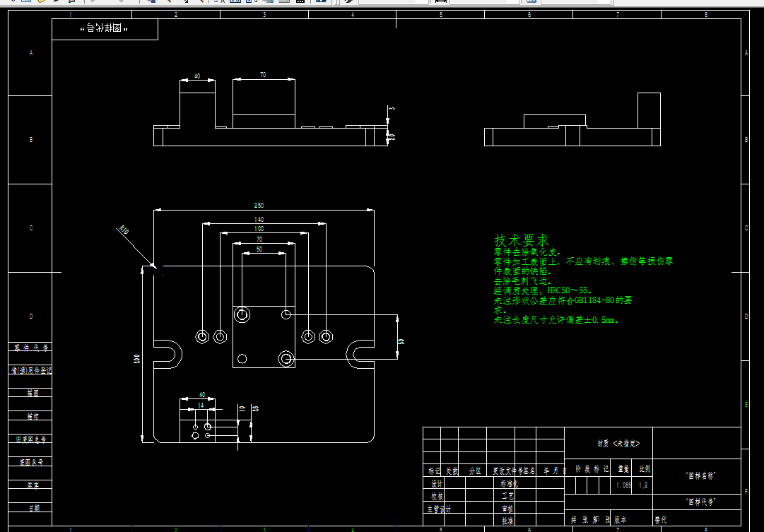Click the 零件代号 cell in left column
Image resolution: width=764 pixels, height=532 pixels.
point(31,348)
